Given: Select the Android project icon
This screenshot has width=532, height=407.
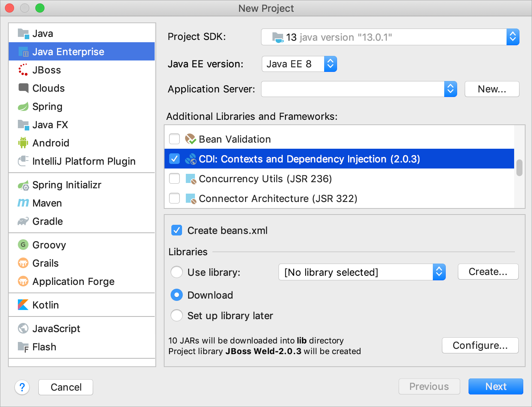Looking at the screenshot, I should 23,143.
